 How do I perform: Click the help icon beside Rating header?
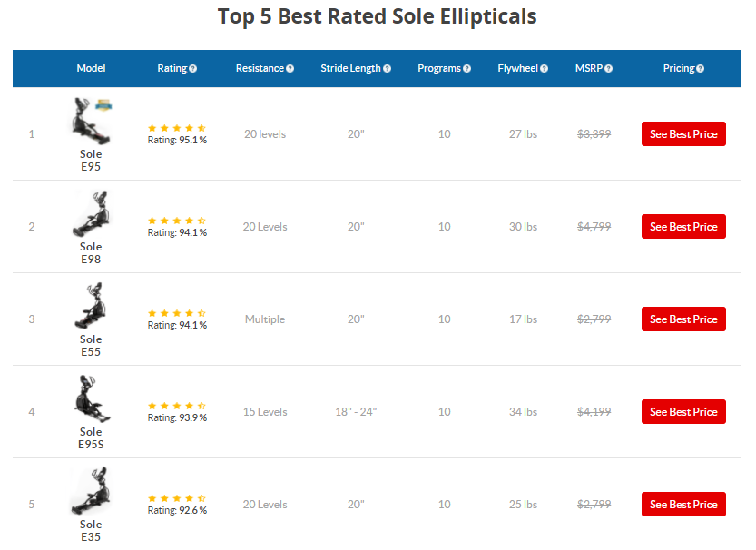tap(192, 68)
